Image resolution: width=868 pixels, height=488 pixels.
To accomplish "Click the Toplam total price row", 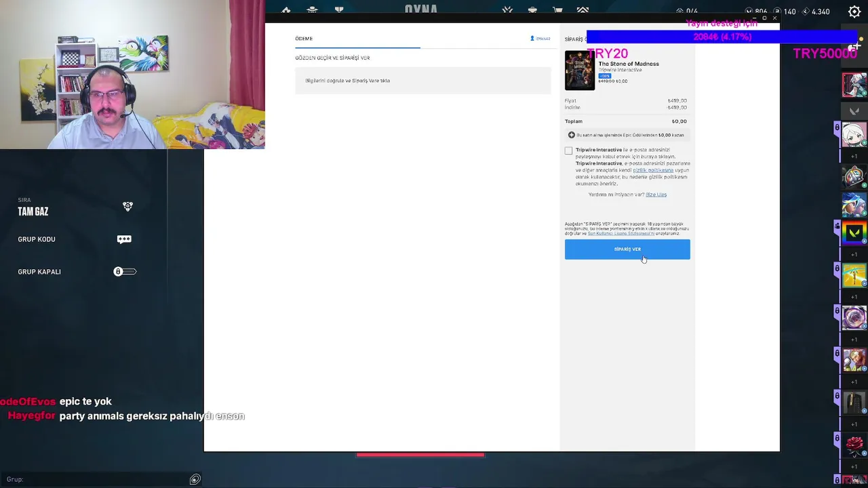I will coord(626,121).
